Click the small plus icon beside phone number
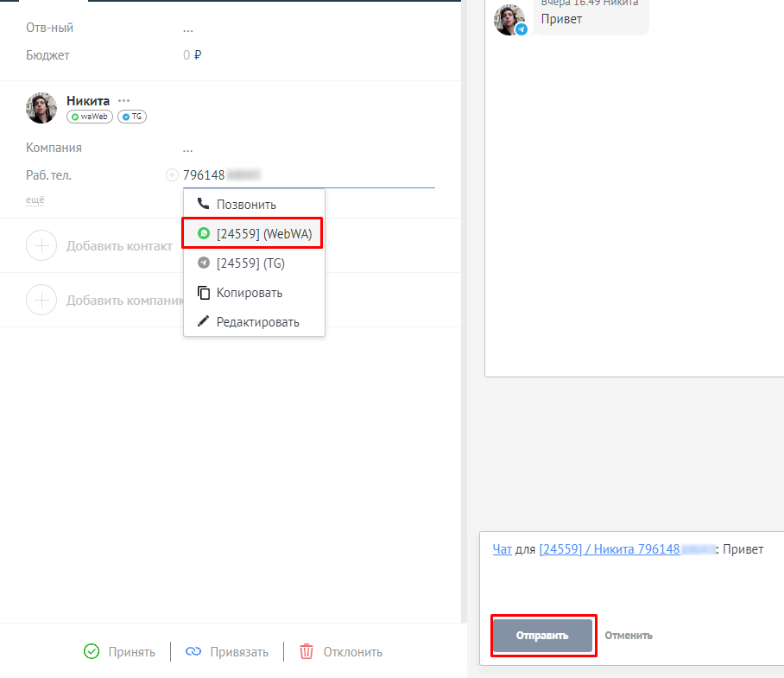The image size is (784, 678). click(x=171, y=175)
